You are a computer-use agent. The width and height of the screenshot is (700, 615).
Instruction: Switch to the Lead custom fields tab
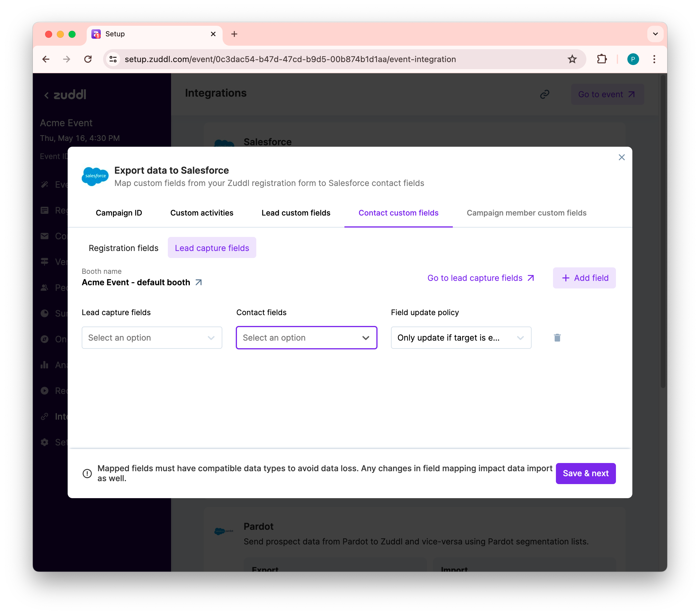coord(296,213)
